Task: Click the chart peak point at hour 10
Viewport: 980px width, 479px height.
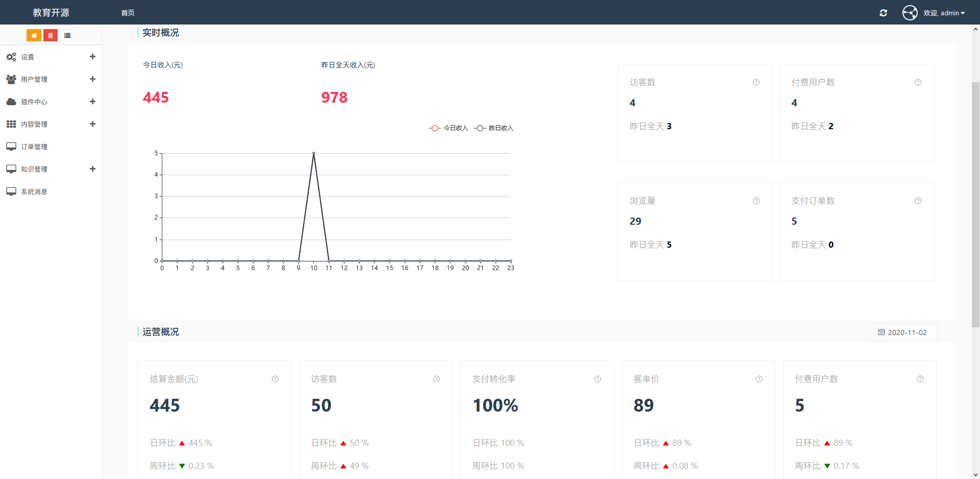Action: (313, 153)
